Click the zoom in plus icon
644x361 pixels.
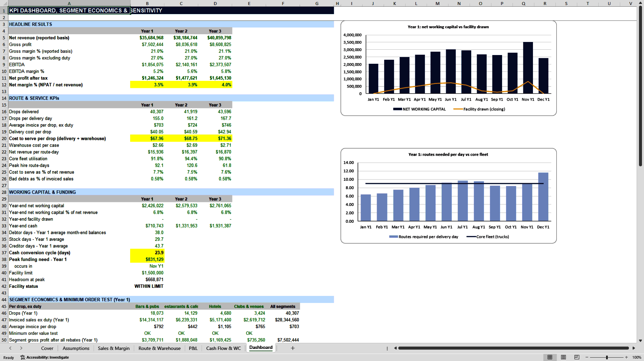[626, 357]
